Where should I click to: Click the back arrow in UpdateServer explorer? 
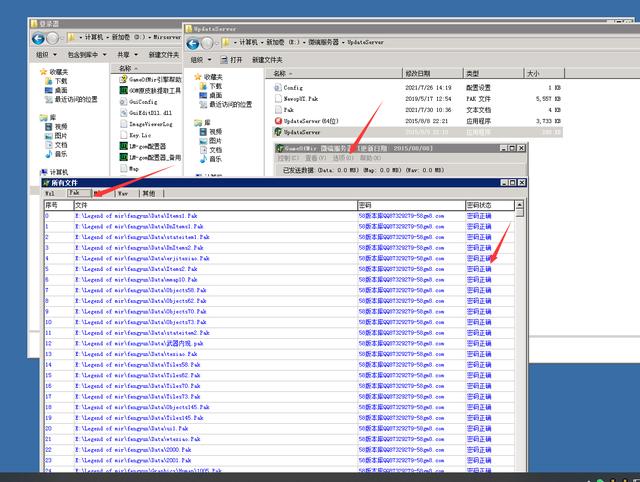tap(193, 43)
